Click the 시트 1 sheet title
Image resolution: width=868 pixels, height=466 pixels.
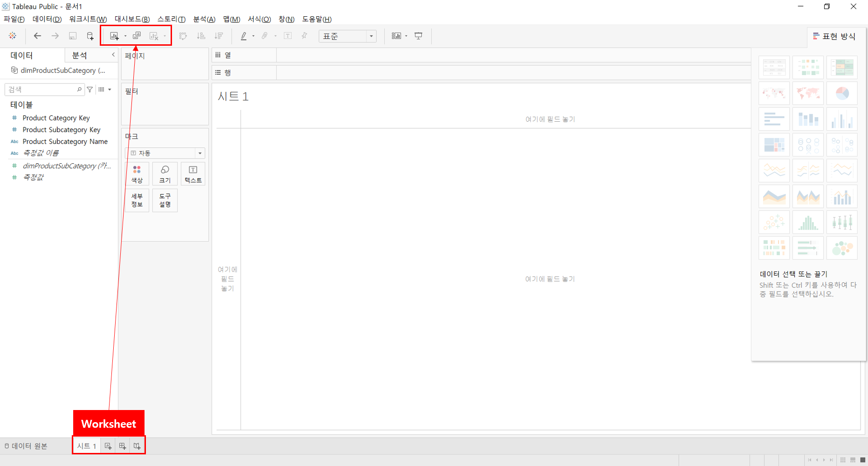click(x=233, y=97)
